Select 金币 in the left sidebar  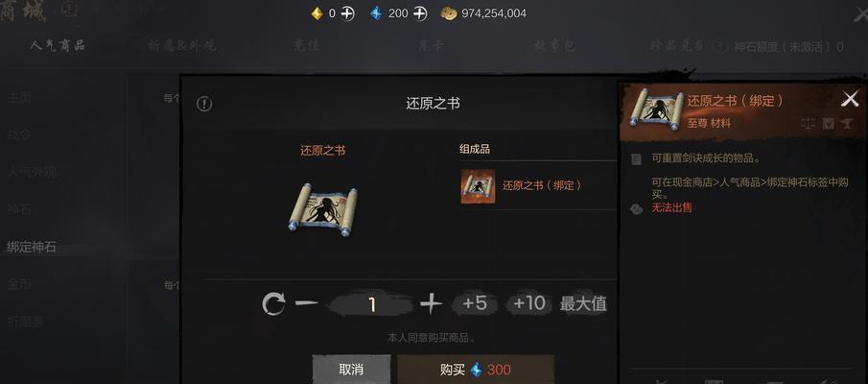coord(19,284)
